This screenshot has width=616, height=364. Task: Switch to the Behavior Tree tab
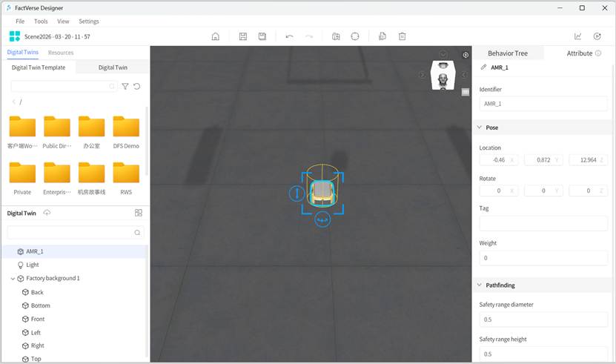508,53
